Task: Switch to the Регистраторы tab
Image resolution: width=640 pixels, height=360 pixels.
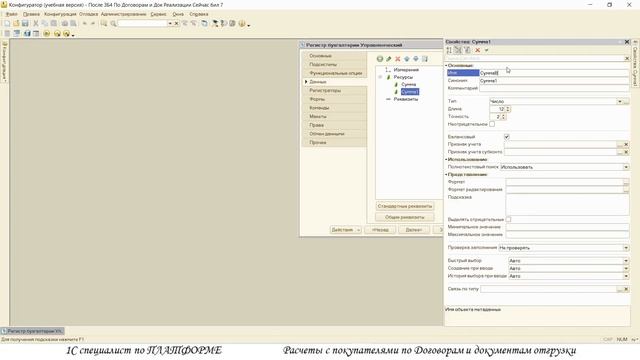Action: 334,91
